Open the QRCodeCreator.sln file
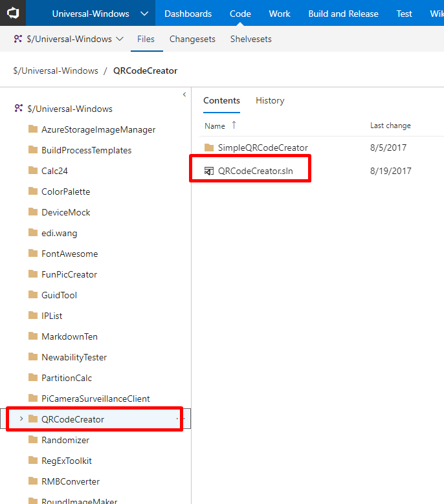 (x=256, y=171)
